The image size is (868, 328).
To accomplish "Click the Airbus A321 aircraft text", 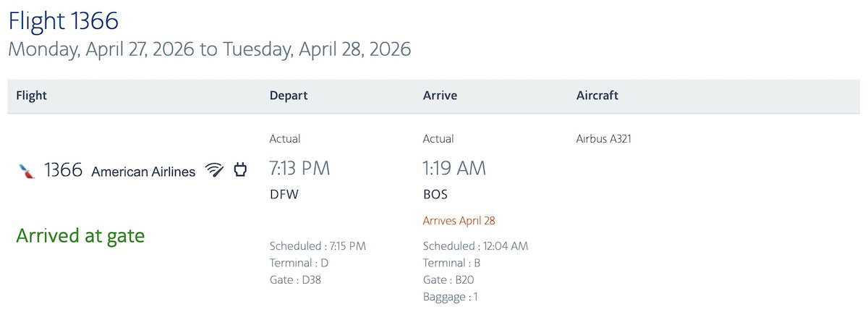I will [604, 139].
